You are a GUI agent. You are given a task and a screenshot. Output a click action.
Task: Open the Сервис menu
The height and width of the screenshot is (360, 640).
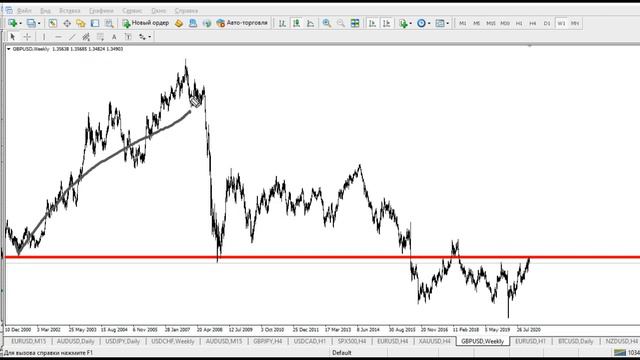(x=132, y=11)
